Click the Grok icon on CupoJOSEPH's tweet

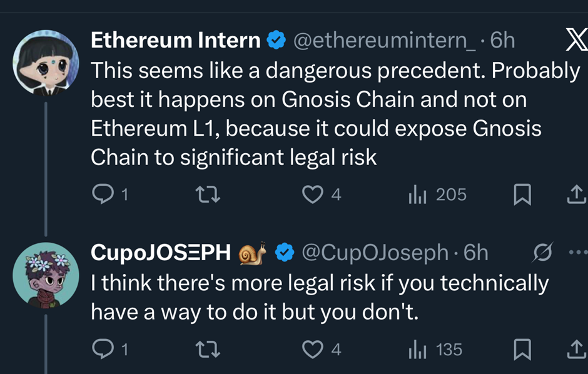540,253
